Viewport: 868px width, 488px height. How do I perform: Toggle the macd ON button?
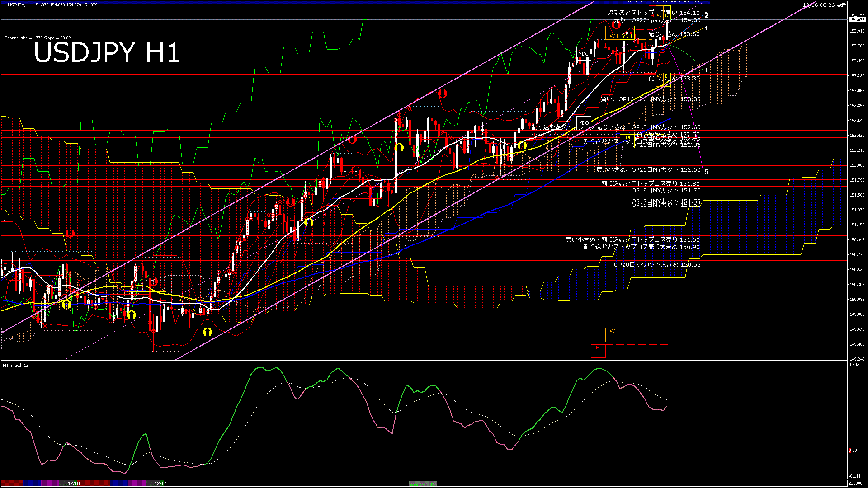coord(423,484)
